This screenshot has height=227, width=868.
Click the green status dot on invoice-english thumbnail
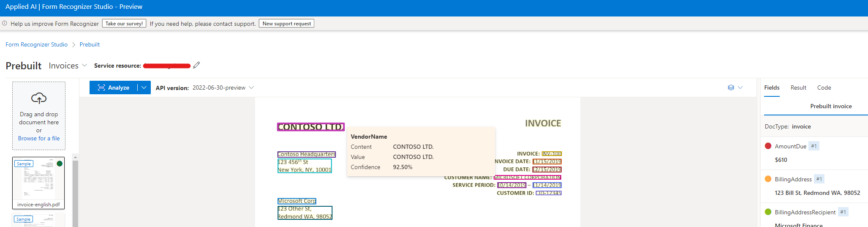(60, 164)
